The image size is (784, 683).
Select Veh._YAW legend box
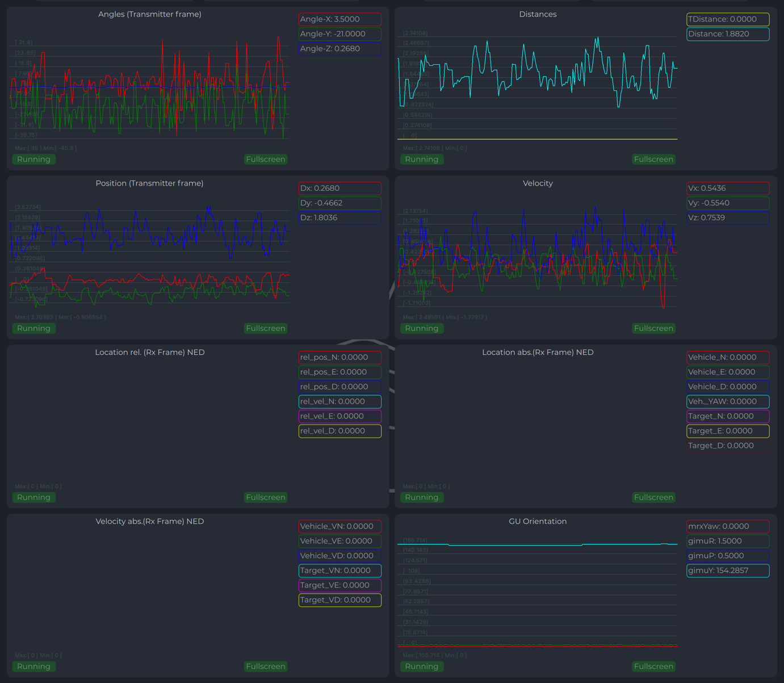pos(728,401)
